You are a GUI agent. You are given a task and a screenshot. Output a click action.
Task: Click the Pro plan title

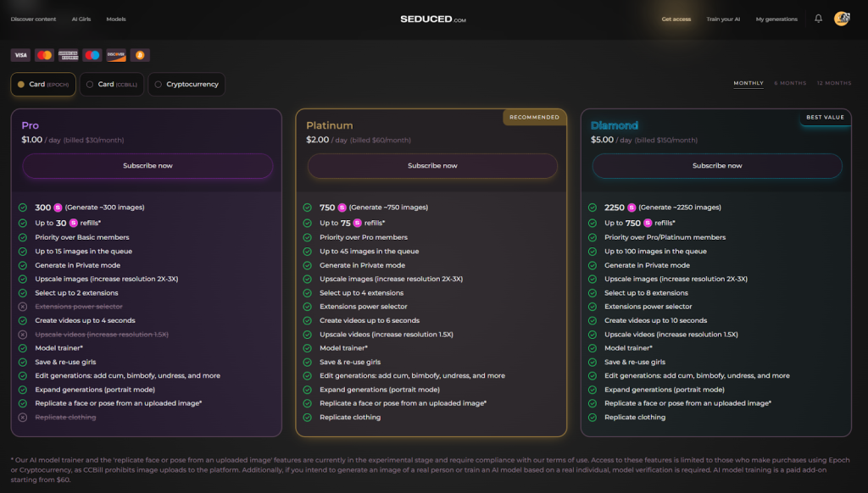tap(30, 125)
